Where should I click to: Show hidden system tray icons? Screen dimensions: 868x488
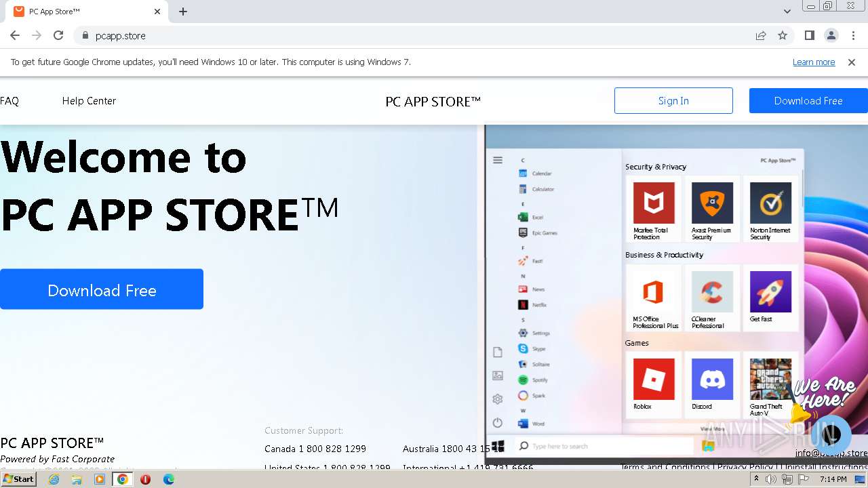click(x=757, y=479)
